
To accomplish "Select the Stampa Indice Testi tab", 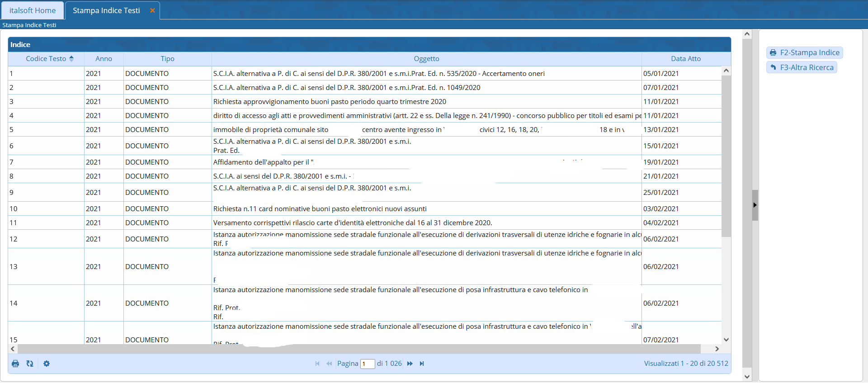I will pyautogui.click(x=106, y=10).
